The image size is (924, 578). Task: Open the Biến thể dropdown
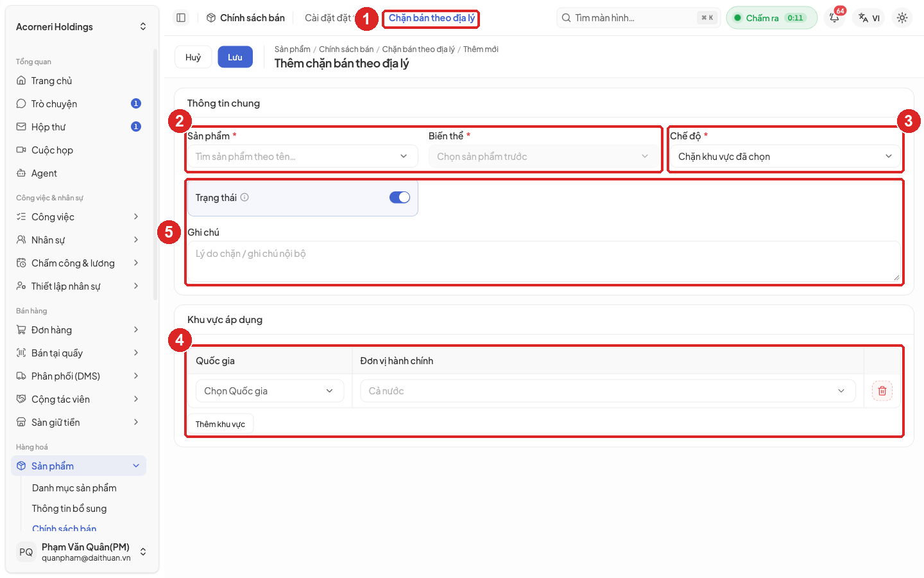pyautogui.click(x=544, y=157)
